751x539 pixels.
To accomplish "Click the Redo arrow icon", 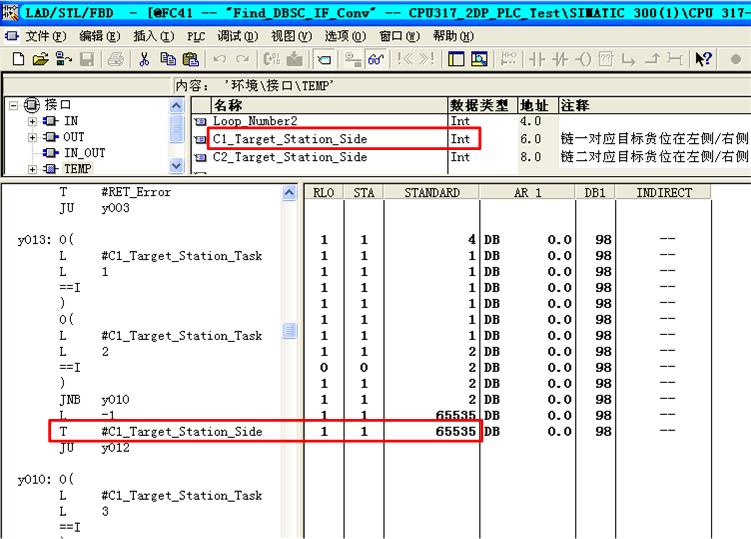I will [243, 59].
